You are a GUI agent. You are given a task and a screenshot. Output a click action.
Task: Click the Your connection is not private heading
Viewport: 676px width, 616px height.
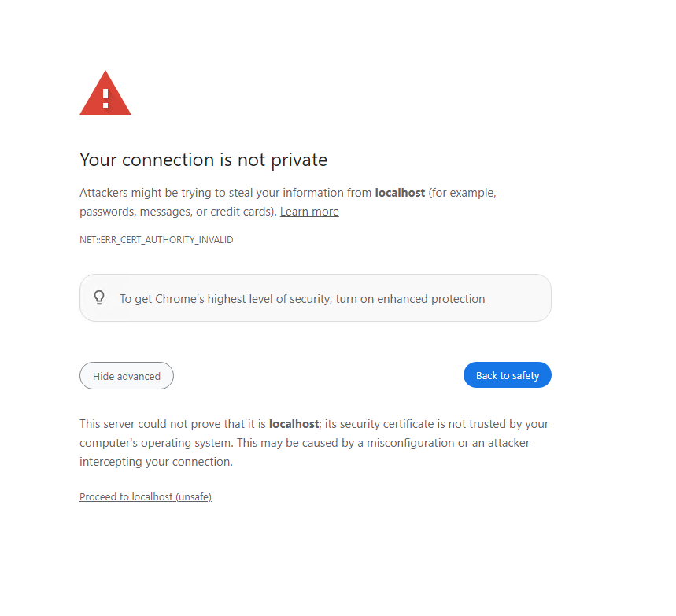tap(203, 160)
